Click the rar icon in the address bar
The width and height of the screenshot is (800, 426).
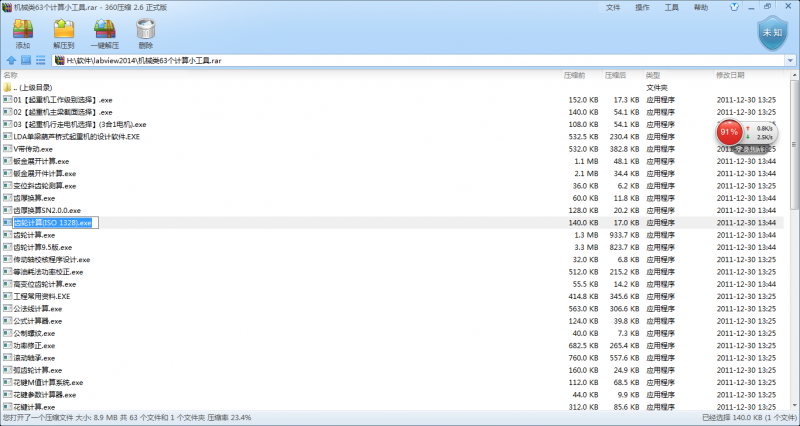(59, 60)
